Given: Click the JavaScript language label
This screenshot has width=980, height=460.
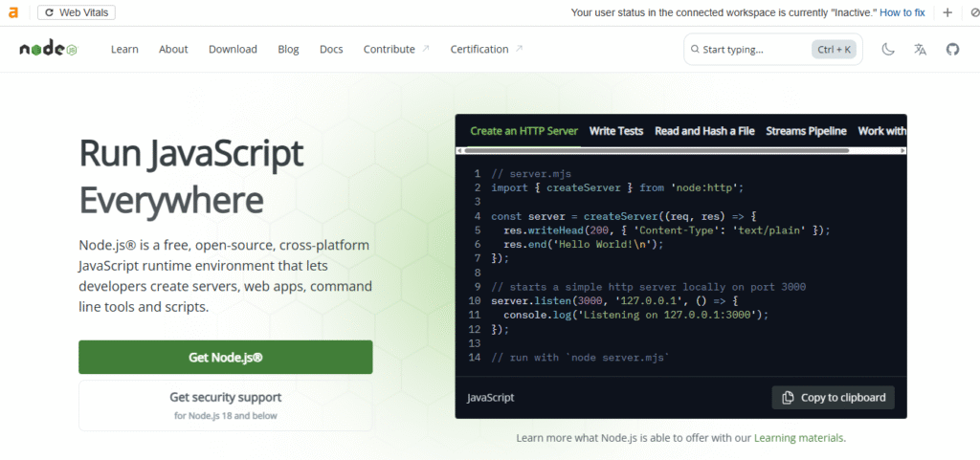Looking at the screenshot, I should click(491, 397).
